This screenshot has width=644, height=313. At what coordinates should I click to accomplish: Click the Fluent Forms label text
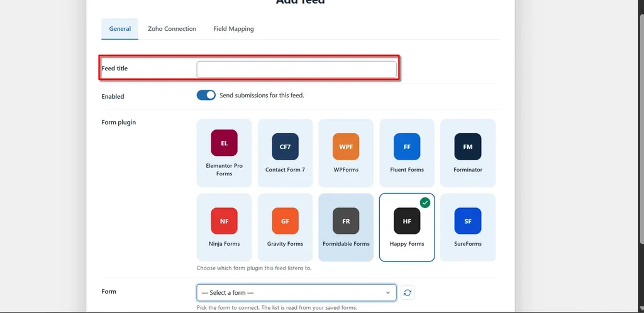(x=407, y=170)
